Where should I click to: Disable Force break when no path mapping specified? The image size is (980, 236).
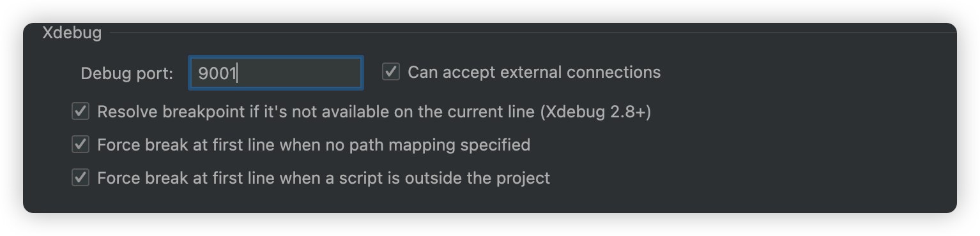[x=80, y=145]
